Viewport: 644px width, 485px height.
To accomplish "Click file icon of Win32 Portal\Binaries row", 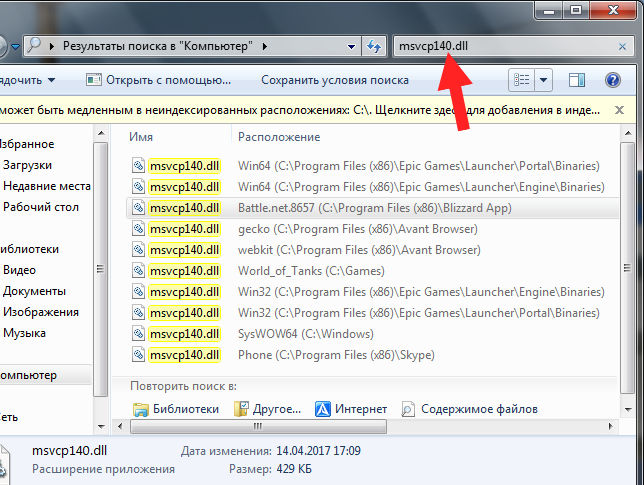I will (x=138, y=313).
